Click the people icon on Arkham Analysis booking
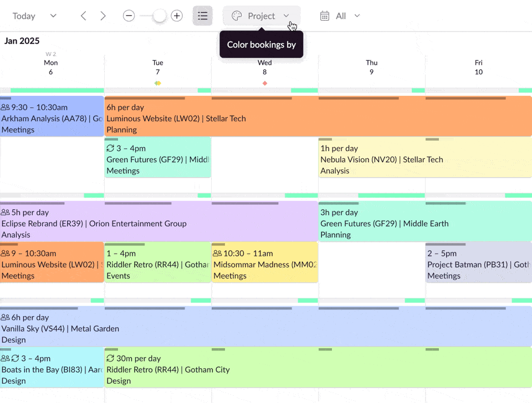532x403 pixels. pyautogui.click(x=5, y=107)
